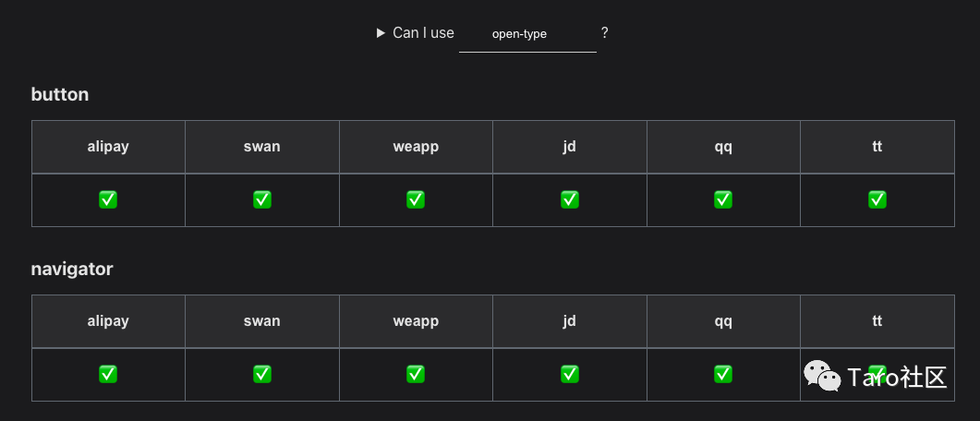Click the weapp header in button table

pos(416,147)
